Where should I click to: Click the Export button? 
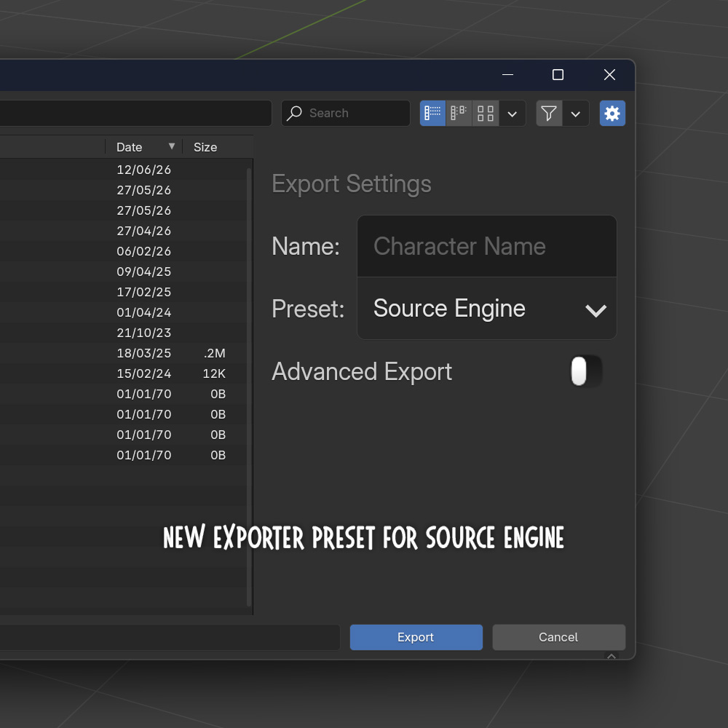pyautogui.click(x=416, y=637)
